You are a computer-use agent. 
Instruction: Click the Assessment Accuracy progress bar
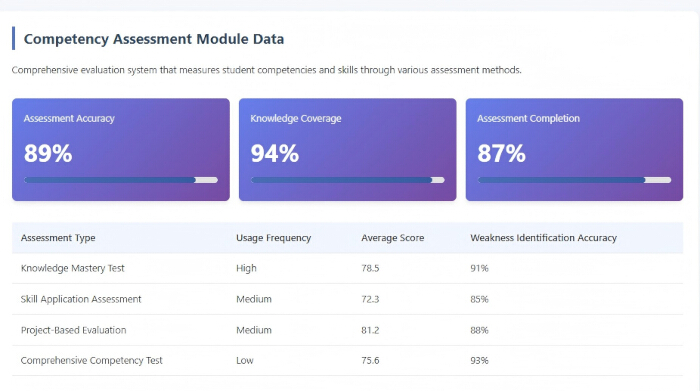coord(121,180)
